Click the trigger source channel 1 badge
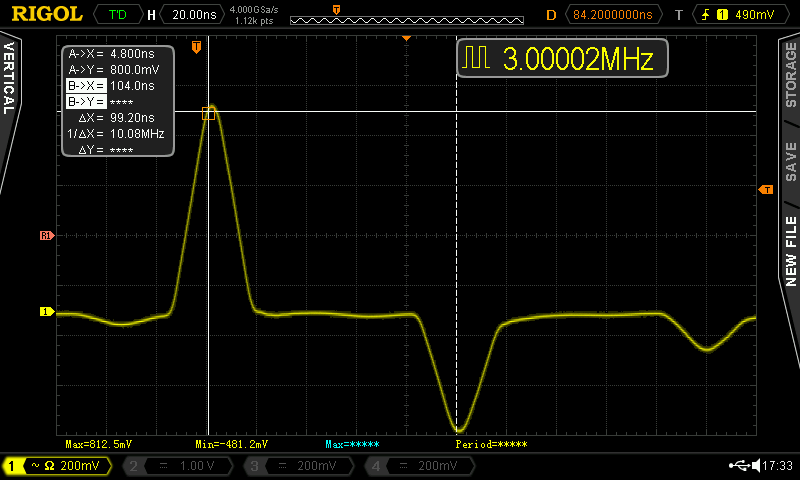This screenshot has height=480, width=800. pos(722,14)
